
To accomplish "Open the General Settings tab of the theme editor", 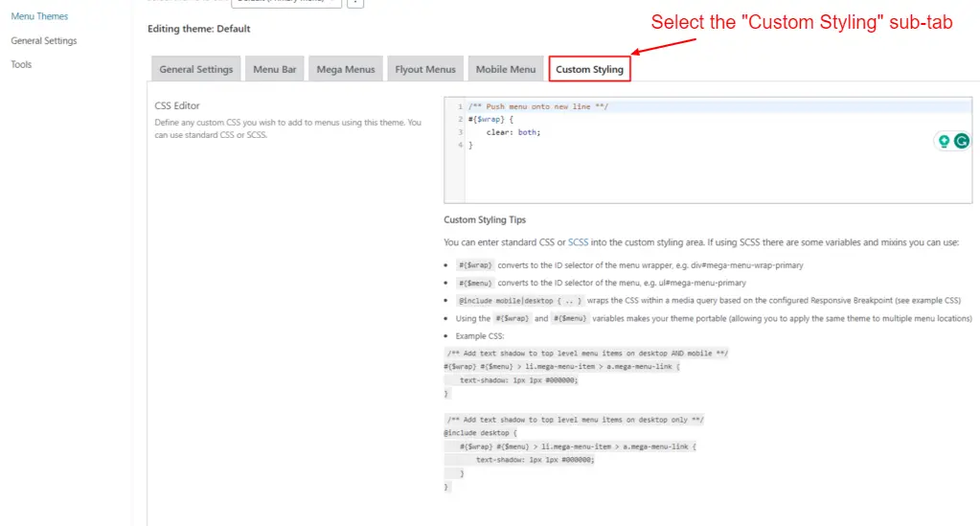I will pyautogui.click(x=195, y=69).
